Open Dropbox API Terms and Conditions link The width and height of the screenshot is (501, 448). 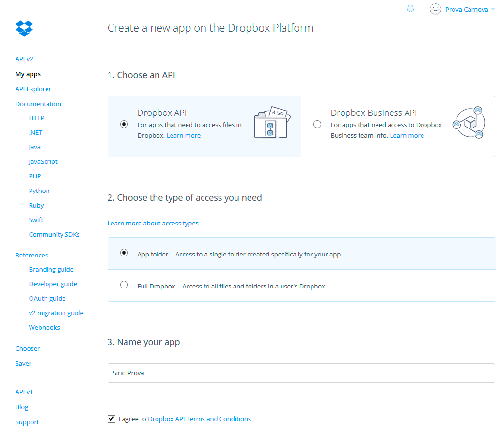pos(199,419)
